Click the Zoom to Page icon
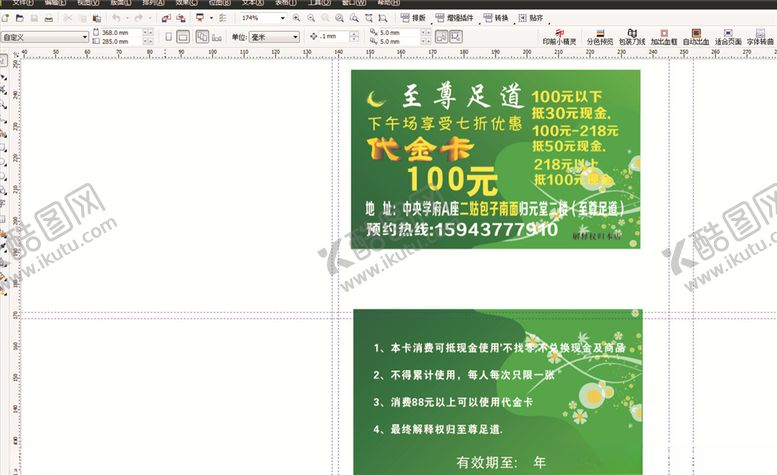 click(x=354, y=18)
